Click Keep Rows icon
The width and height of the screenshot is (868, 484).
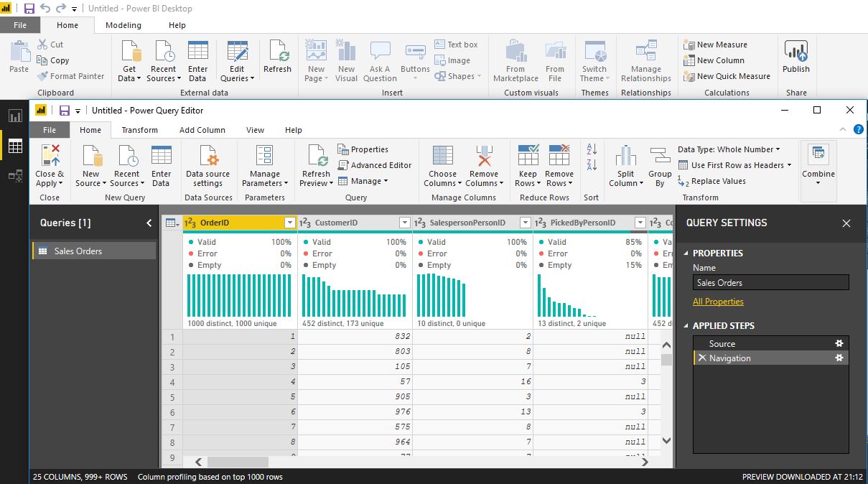(x=528, y=157)
